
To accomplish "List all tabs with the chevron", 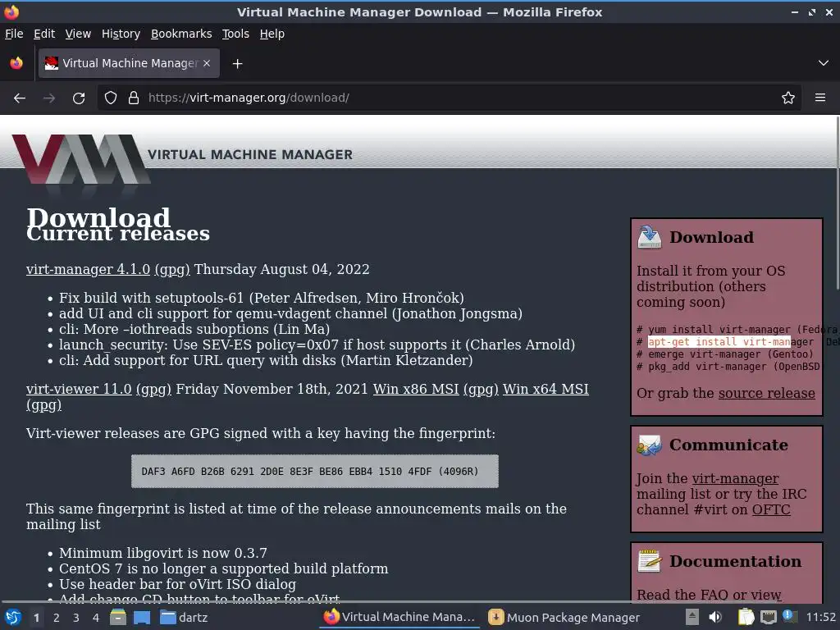I will (824, 63).
